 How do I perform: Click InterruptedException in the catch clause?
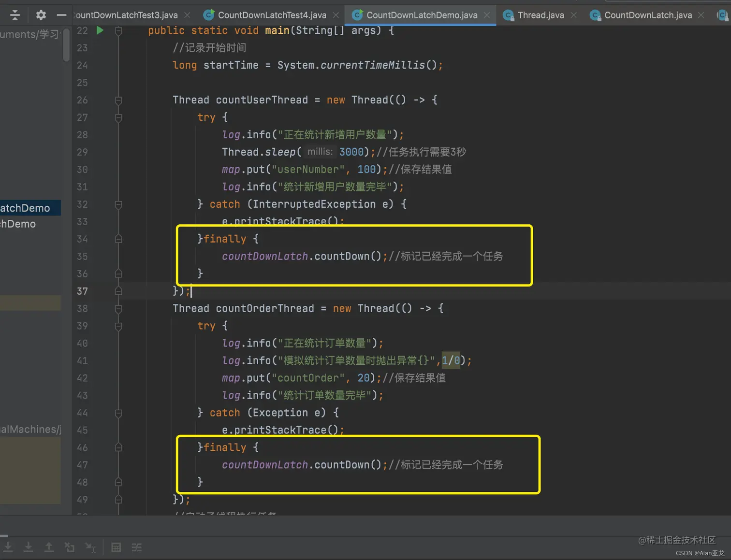(314, 204)
